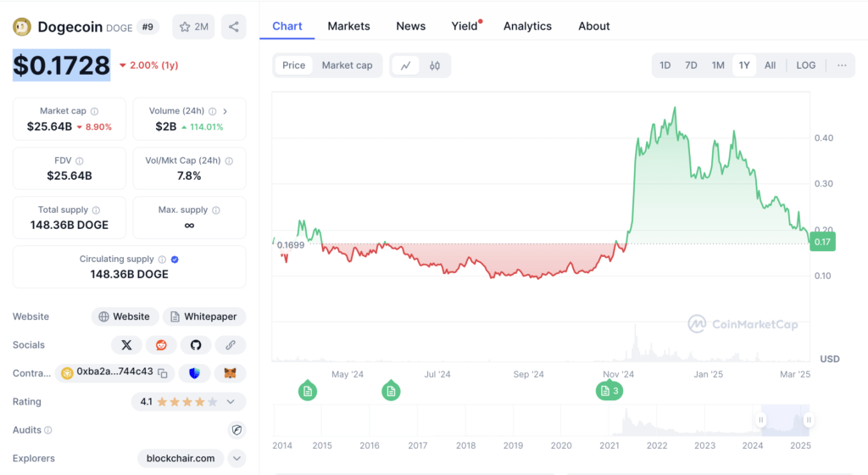Screen dimensions: 868x475
Task: Open the Whitepaper button
Action: pos(204,316)
